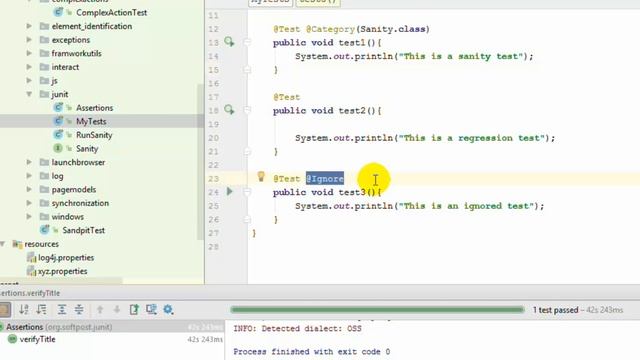The width and height of the screenshot is (640, 360).
Task: Toggle fold marker at line 15
Action: click(x=247, y=70)
